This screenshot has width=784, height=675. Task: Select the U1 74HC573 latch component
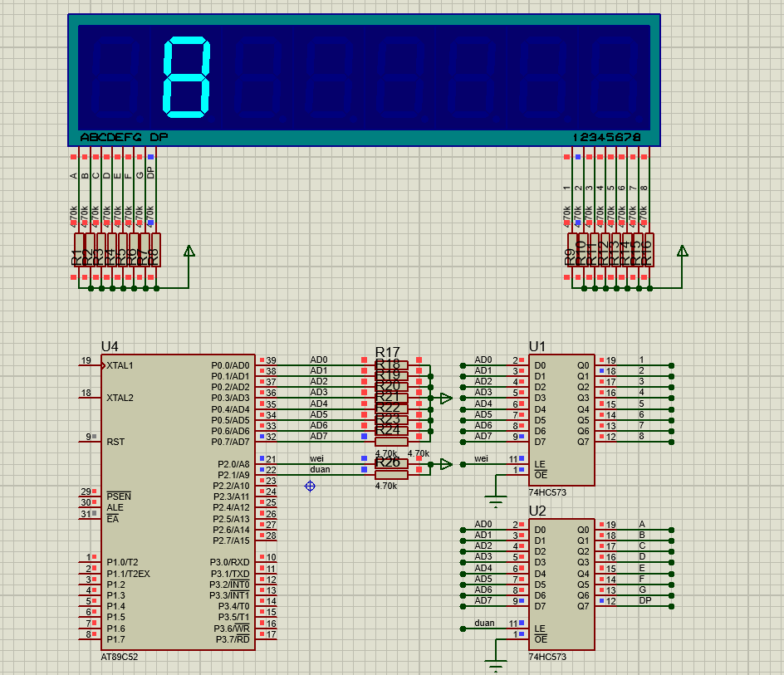coord(561,420)
